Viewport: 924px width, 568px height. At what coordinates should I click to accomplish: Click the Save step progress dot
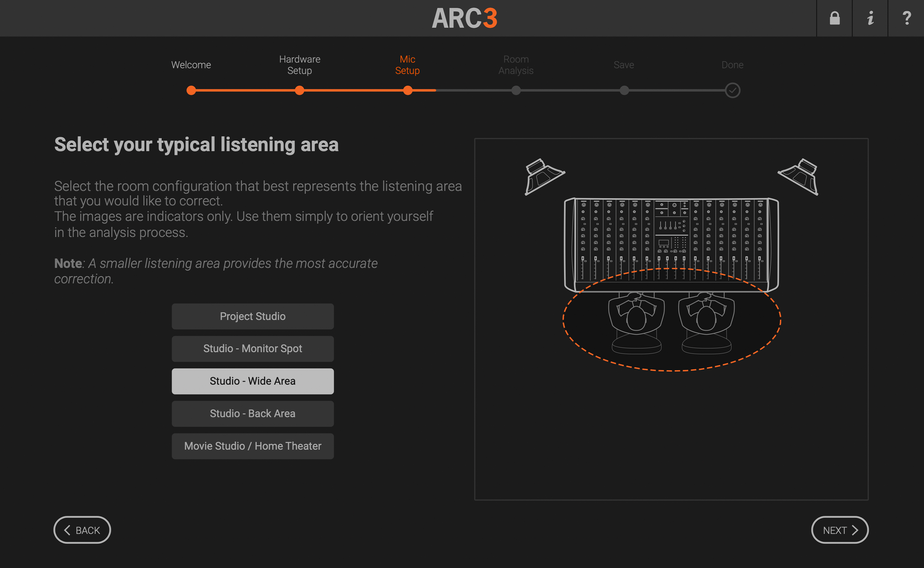coord(624,90)
